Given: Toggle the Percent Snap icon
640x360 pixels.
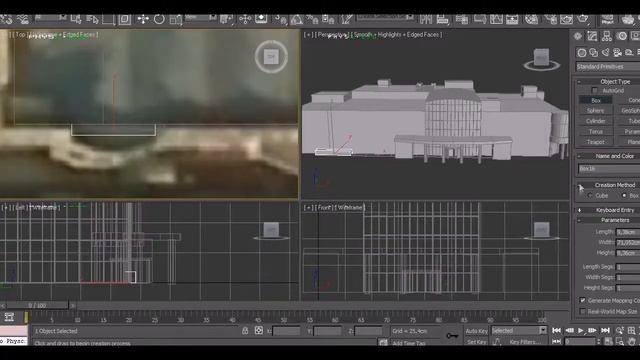Looking at the screenshot, I should (x=313, y=19).
